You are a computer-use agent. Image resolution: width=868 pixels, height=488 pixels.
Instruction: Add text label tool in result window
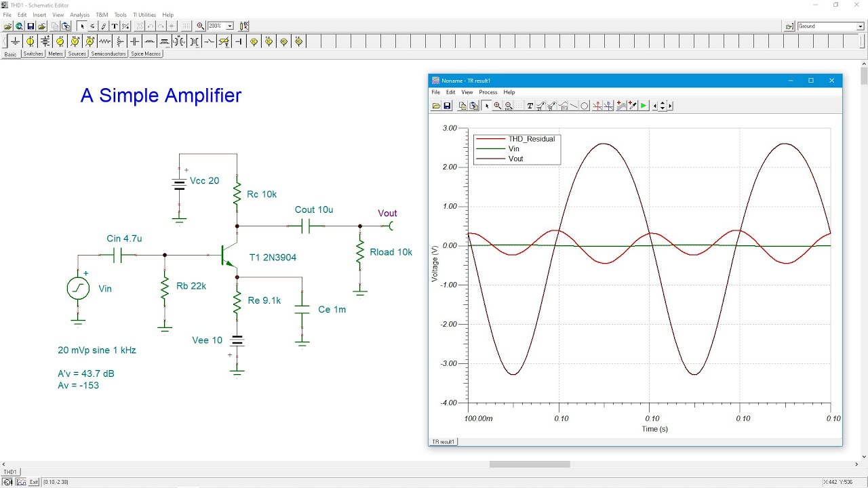coord(530,106)
